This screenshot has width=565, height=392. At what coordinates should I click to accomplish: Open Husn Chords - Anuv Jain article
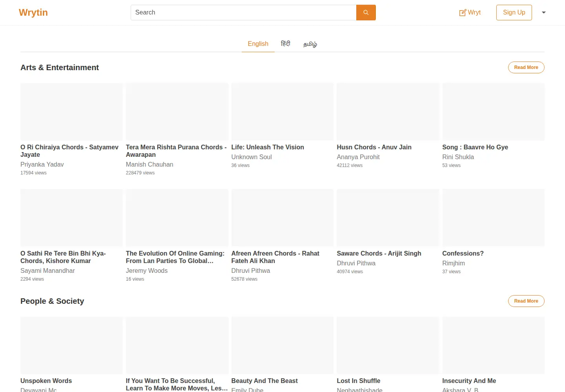(x=374, y=147)
